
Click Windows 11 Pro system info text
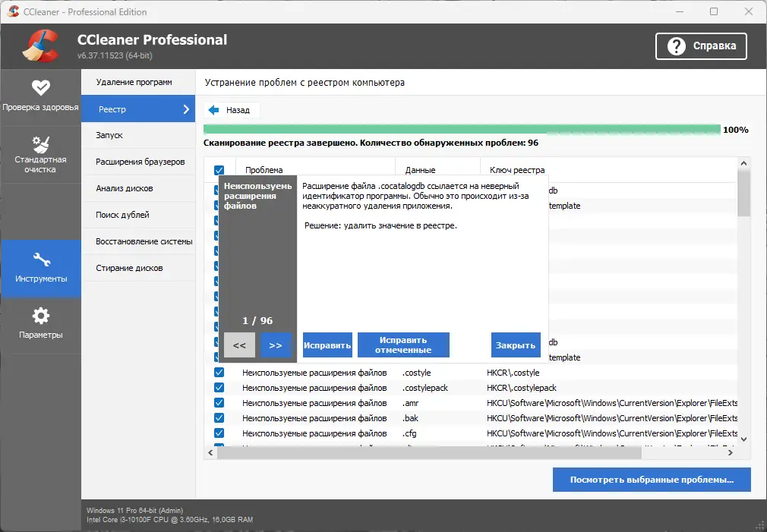[x=135, y=511]
